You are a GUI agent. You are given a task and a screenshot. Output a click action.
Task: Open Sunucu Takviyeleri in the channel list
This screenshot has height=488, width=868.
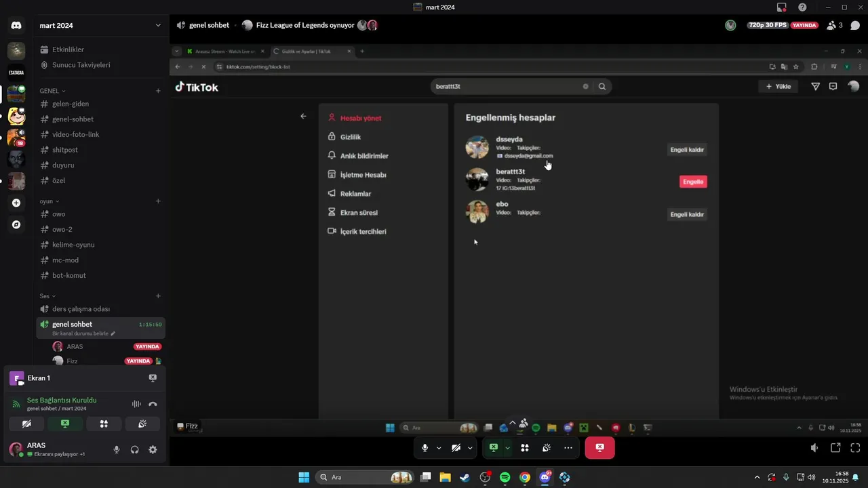point(100,65)
